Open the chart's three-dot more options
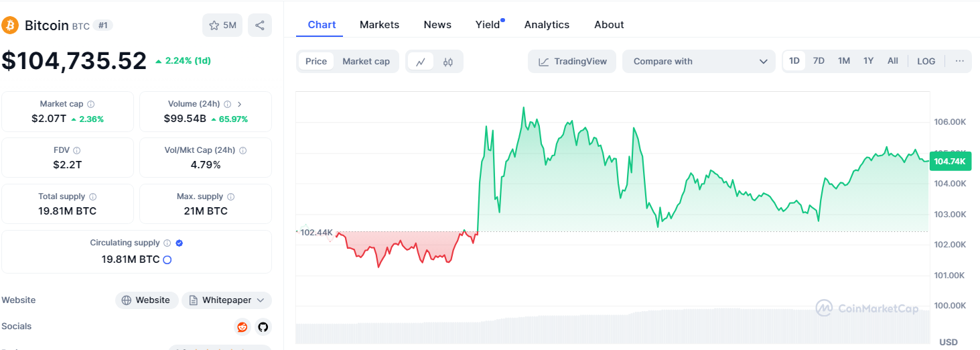 960,61
